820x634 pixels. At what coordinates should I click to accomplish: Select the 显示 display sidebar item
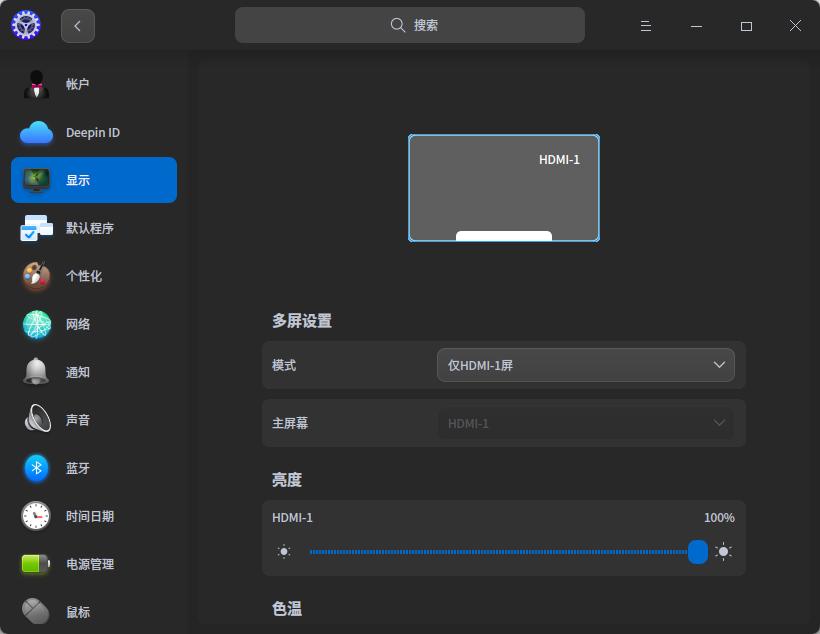coord(94,180)
